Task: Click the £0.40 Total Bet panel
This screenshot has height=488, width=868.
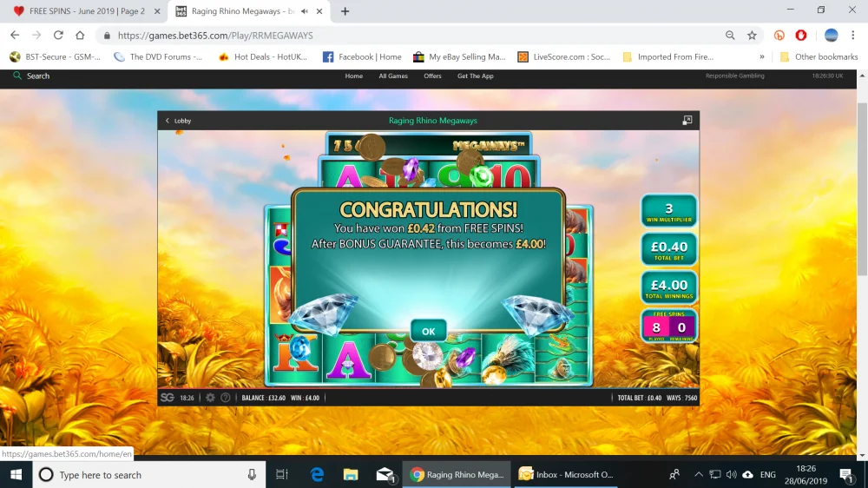Action: tap(668, 249)
